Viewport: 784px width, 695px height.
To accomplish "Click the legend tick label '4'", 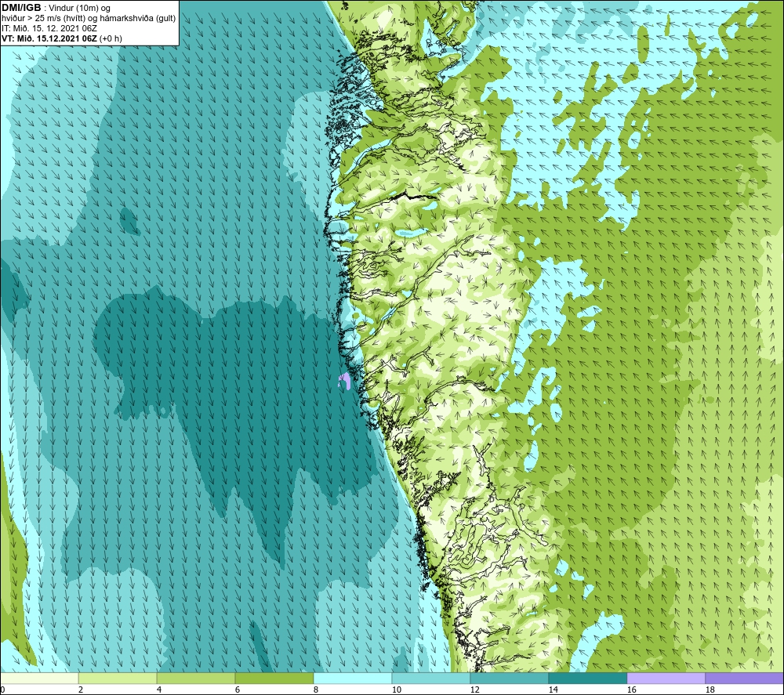I will pyautogui.click(x=159, y=690).
